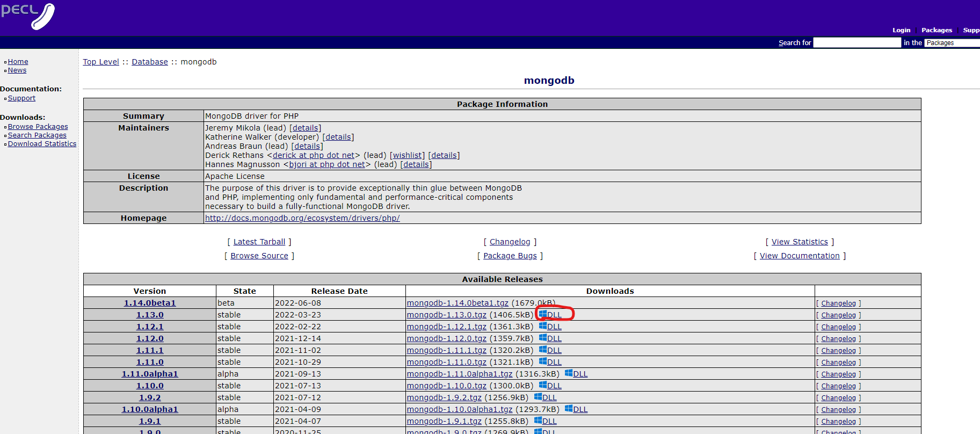Open Support documentation link
The width and height of the screenshot is (980, 434).
coord(21,98)
